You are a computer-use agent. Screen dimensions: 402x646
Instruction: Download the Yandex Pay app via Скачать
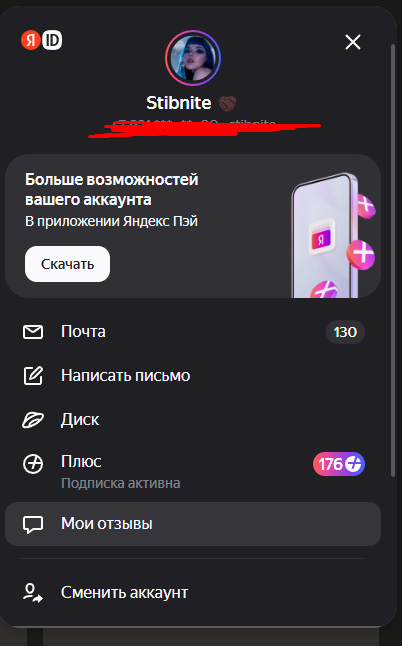tap(68, 264)
